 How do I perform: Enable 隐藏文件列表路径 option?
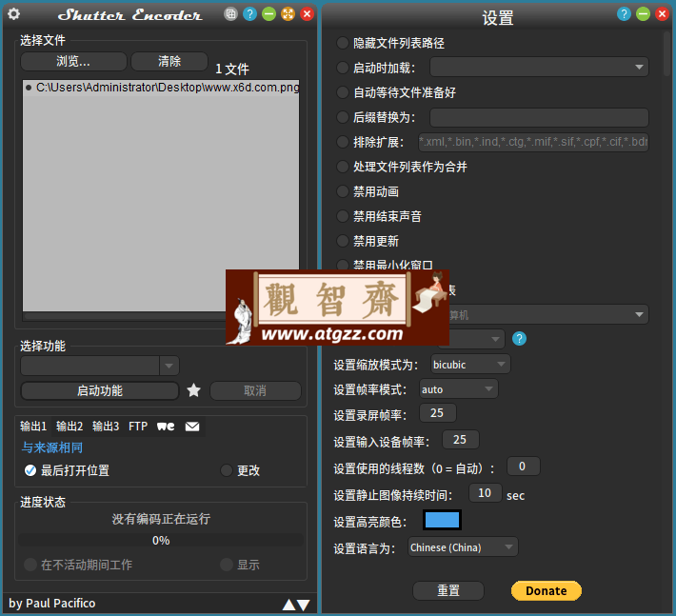pyautogui.click(x=343, y=43)
